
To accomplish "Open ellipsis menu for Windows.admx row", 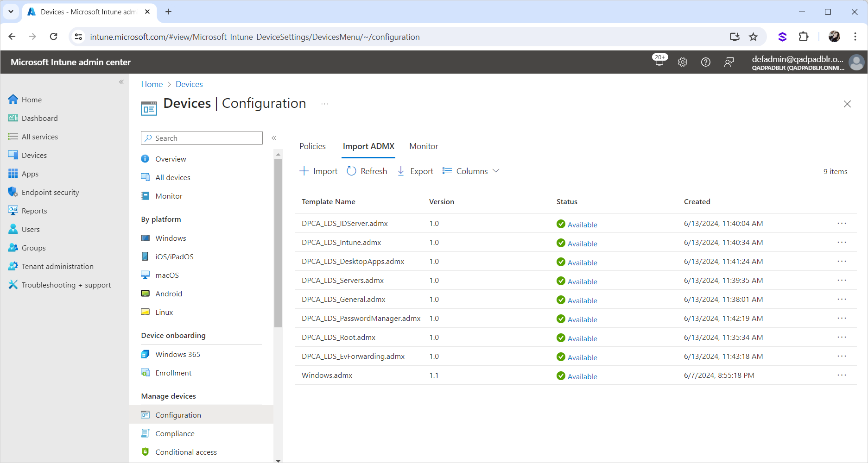I will pyautogui.click(x=842, y=375).
